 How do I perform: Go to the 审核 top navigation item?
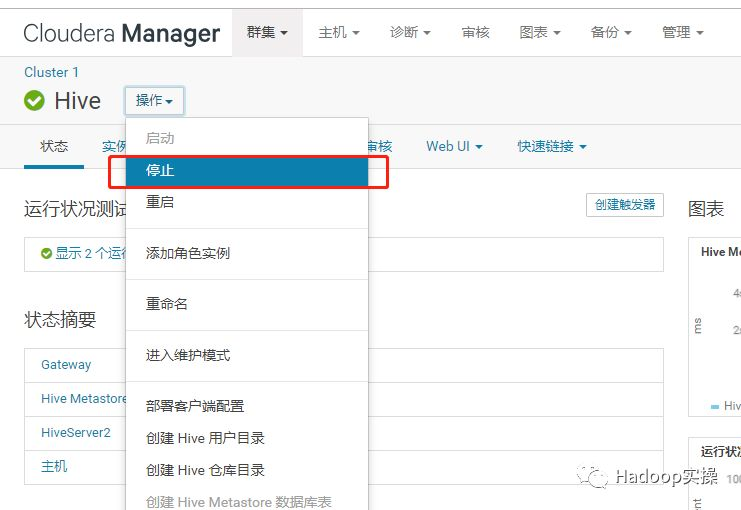475,33
